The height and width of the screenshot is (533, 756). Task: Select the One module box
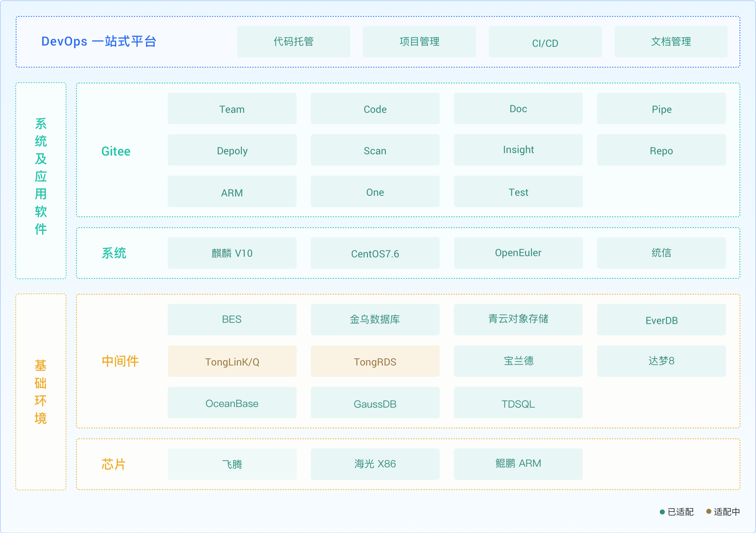point(375,191)
